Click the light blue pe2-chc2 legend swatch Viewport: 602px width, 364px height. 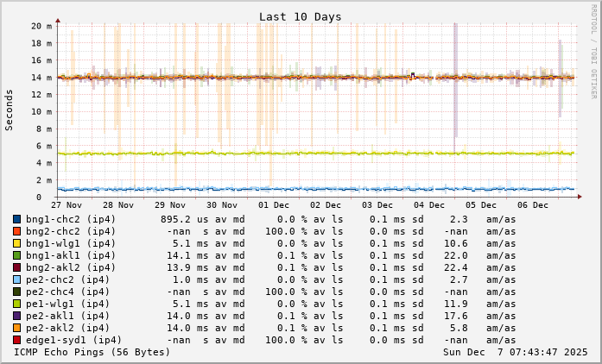(16, 279)
